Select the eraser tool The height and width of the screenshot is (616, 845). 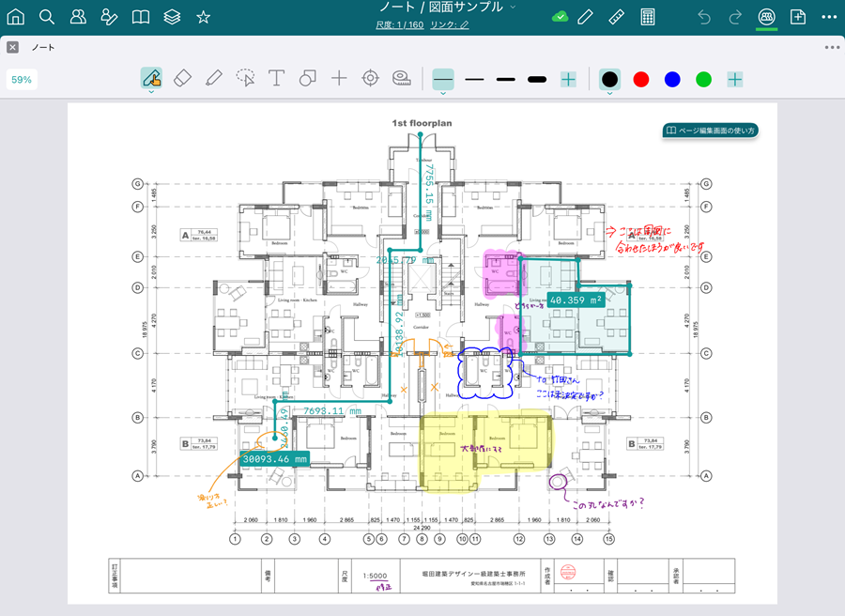[x=183, y=79]
